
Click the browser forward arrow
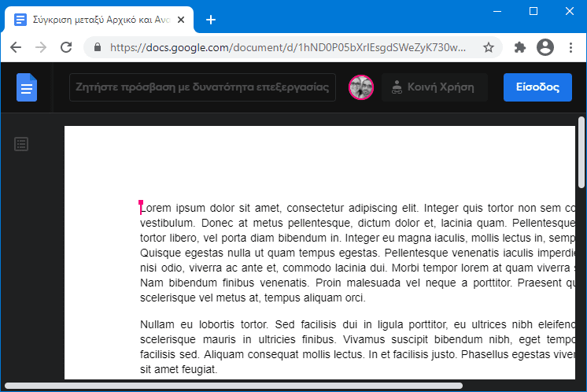point(41,47)
